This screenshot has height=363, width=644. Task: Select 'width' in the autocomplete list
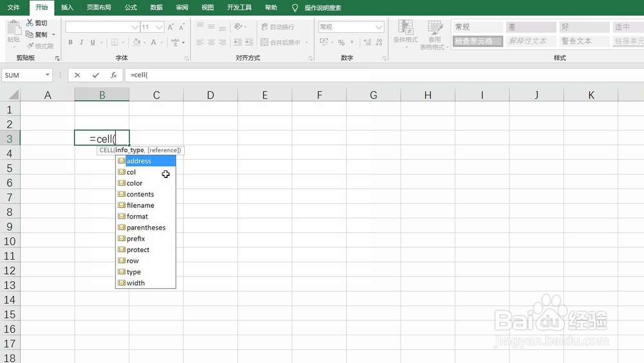click(x=146, y=283)
